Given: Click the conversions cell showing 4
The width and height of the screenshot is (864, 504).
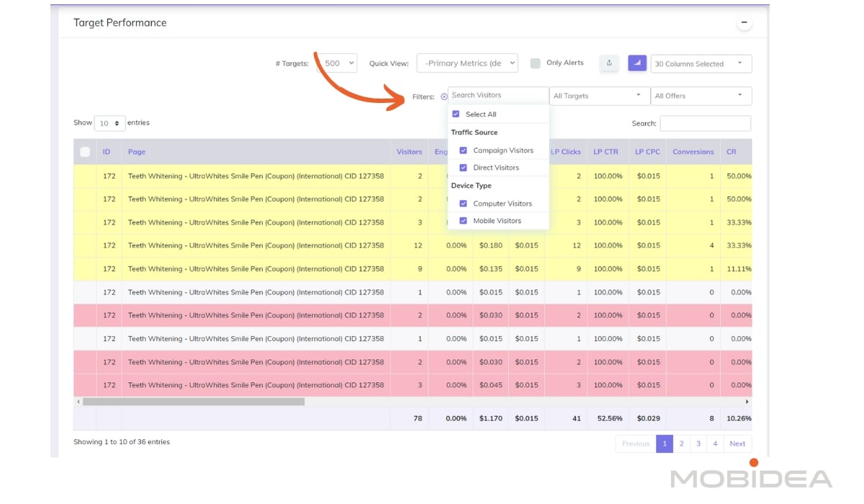Looking at the screenshot, I should click(x=693, y=246).
